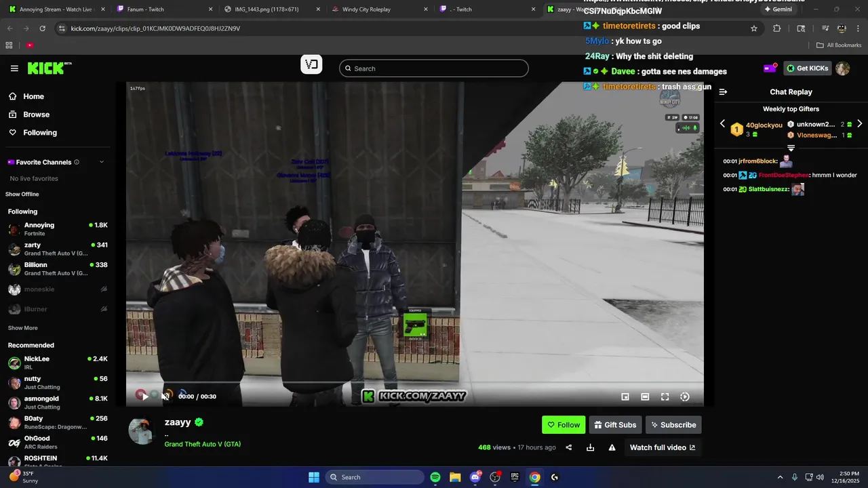Open the zaayy streamer avatar
868x488 pixels.
142,431
